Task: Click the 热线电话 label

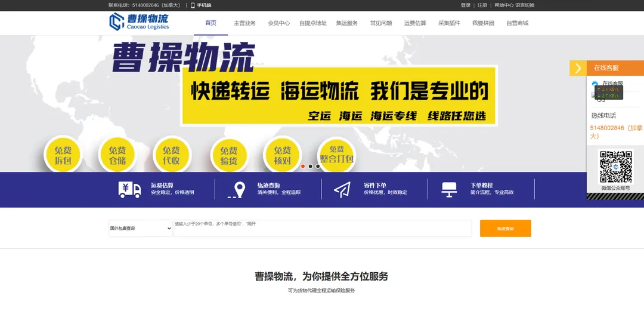Action: [x=603, y=116]
